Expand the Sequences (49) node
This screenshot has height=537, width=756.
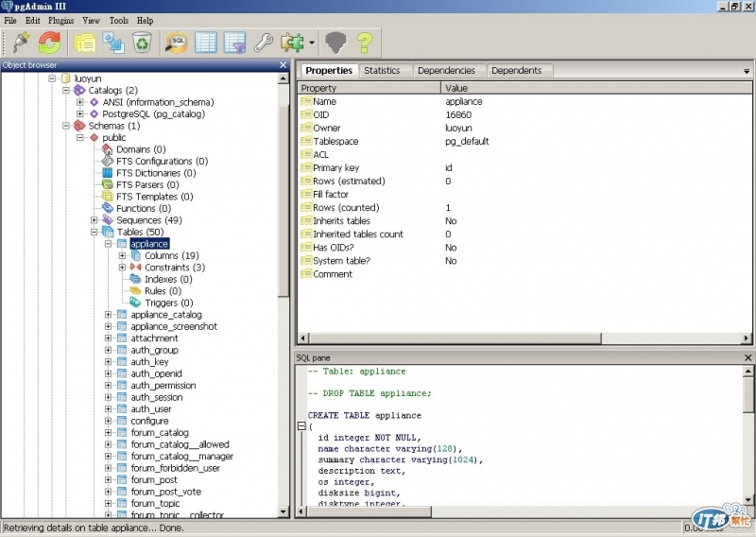[94, 220]
